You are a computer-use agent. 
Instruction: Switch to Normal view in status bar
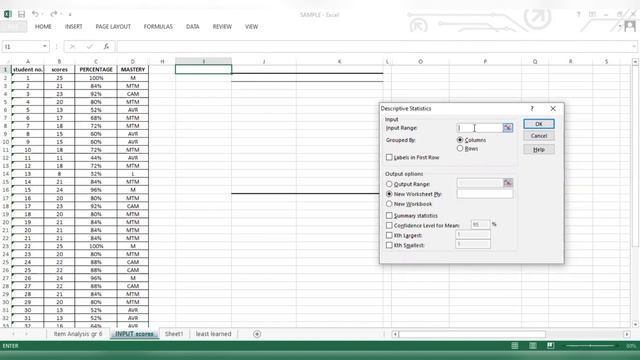515,346
